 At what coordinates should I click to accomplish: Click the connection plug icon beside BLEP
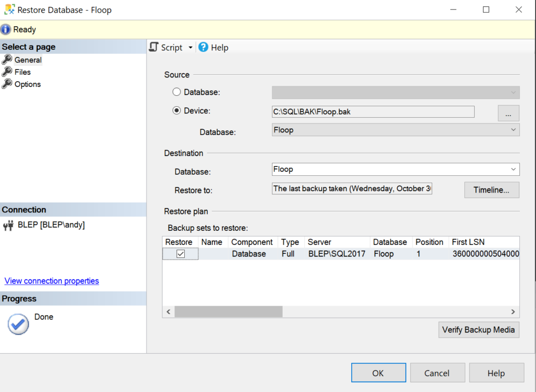tap(8, 225)
